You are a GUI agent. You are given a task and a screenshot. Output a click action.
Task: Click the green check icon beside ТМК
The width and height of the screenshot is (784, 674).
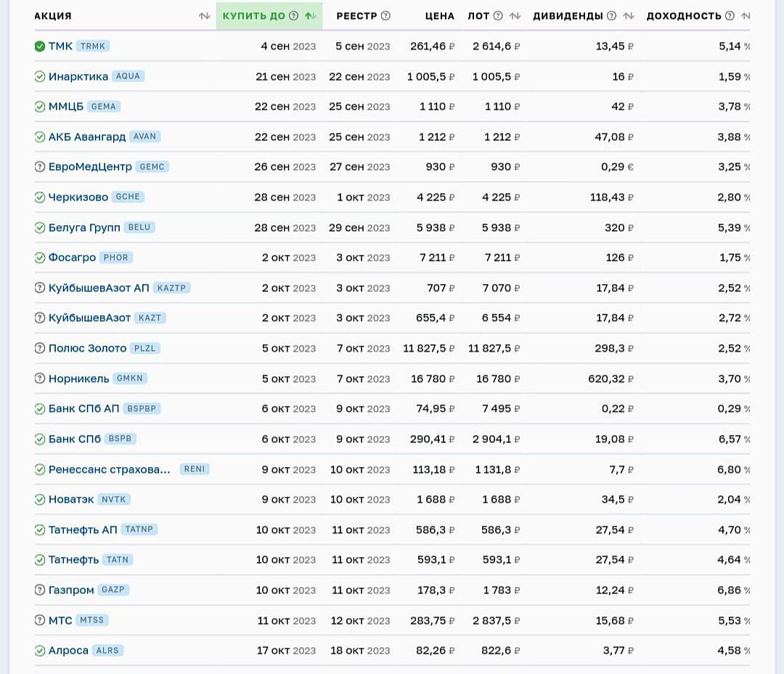click(40, 46)
